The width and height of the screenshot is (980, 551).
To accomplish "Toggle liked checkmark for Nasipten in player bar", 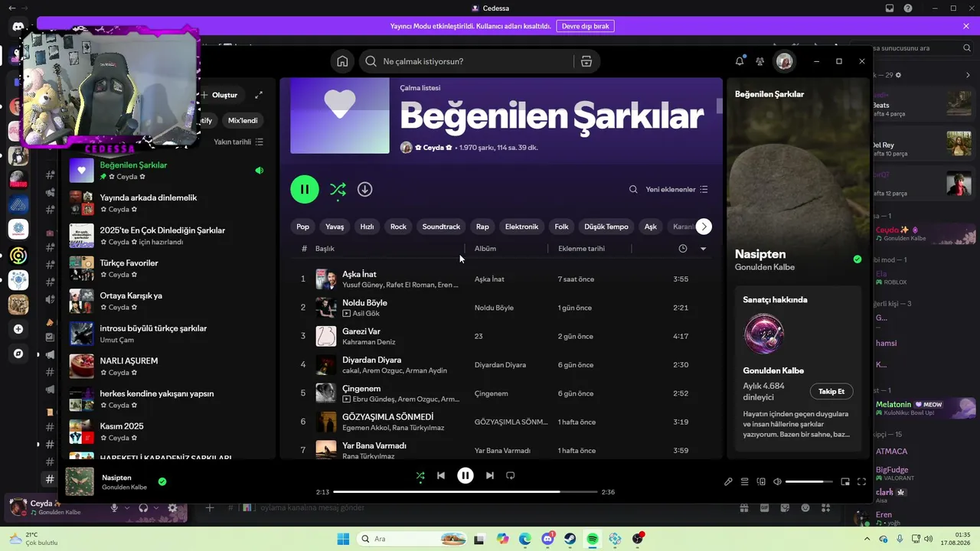I will pos(162,481).
